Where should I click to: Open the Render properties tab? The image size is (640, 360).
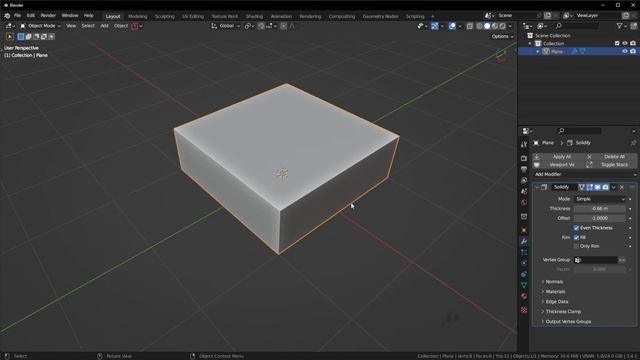click(x=524, y=158)
